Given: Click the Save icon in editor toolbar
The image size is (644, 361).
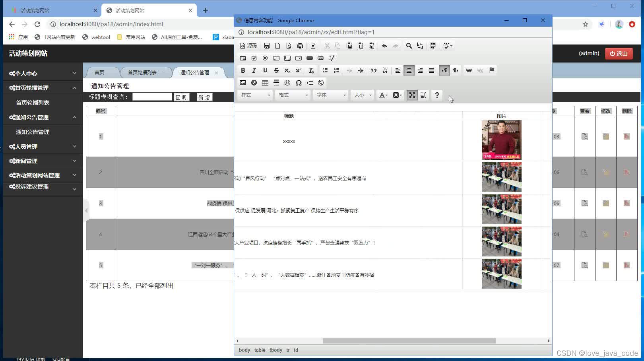Looking at the screenshot, I should coord(267,46).
